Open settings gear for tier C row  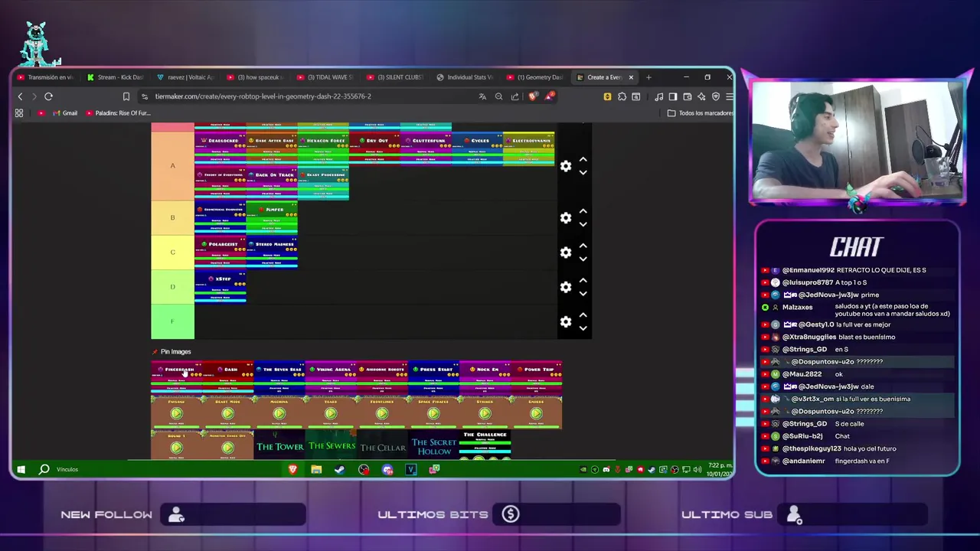566,253
